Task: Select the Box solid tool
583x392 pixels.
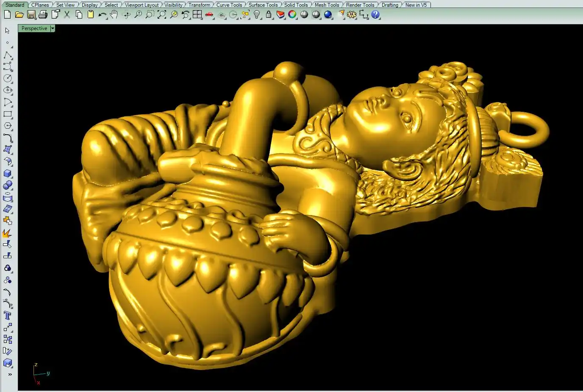Action: click(8, 174)
